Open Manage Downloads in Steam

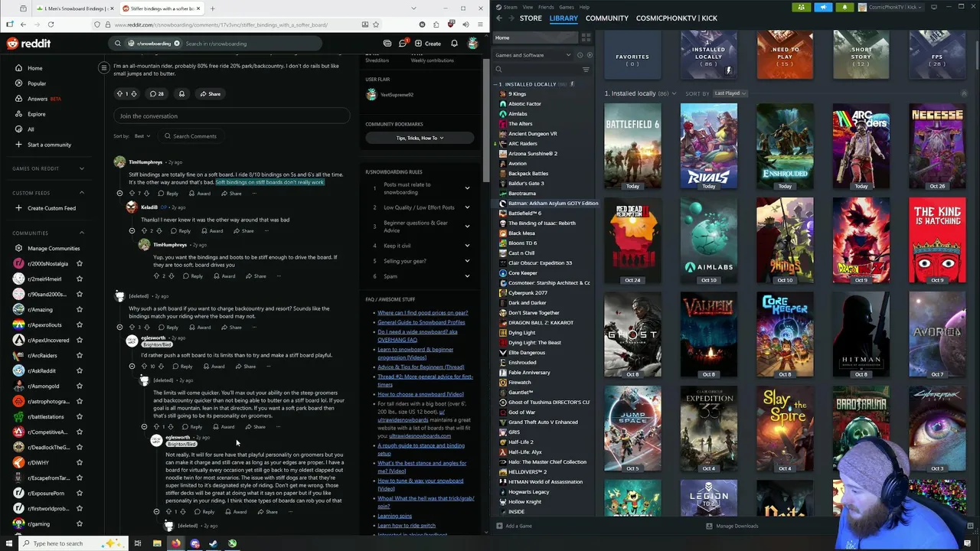point(732,526)
